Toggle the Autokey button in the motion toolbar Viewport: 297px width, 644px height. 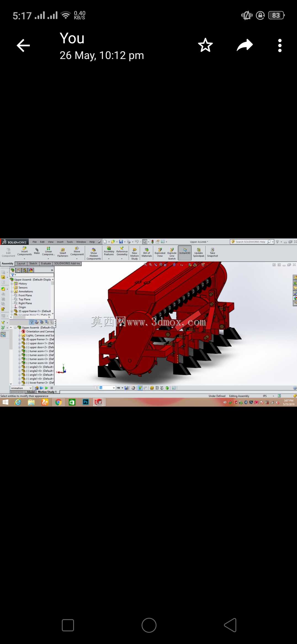pyautogui.click(x=140, y=388)
